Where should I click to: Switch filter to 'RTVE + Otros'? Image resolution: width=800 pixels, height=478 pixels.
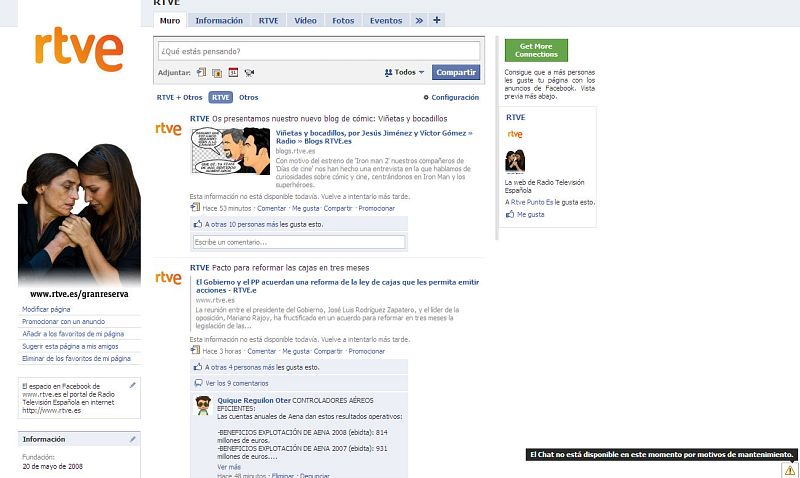coord(180,98)
